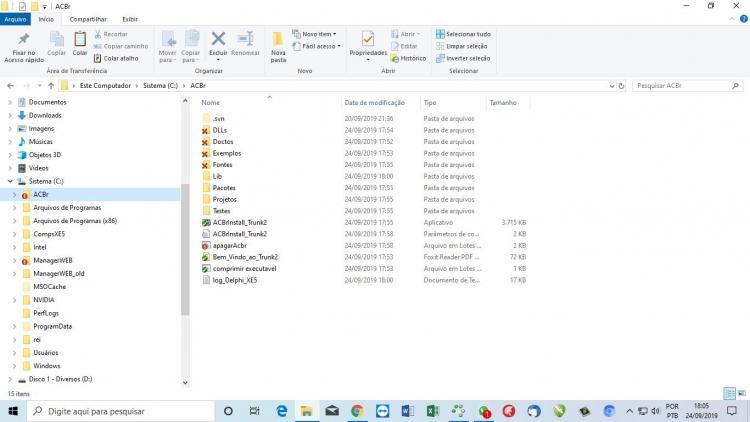Sort by Data de modificação column
Screen dimensions: 750x422
coord(375,102)
